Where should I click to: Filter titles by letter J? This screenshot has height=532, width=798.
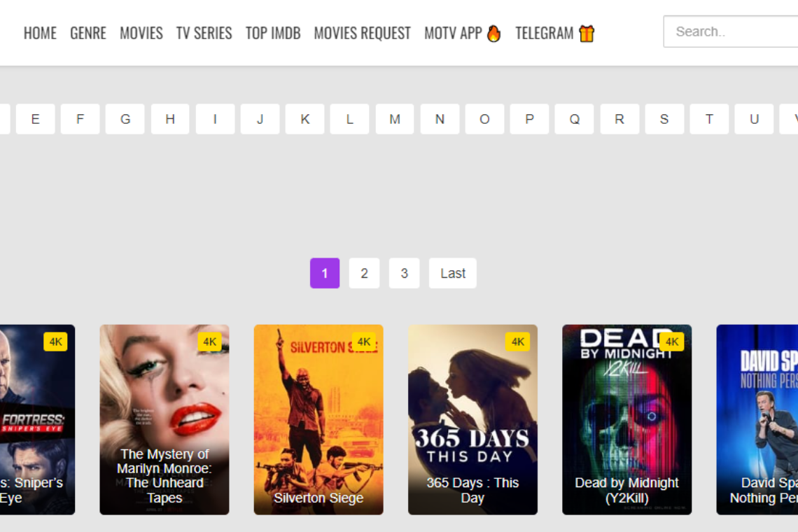[260, 119]
